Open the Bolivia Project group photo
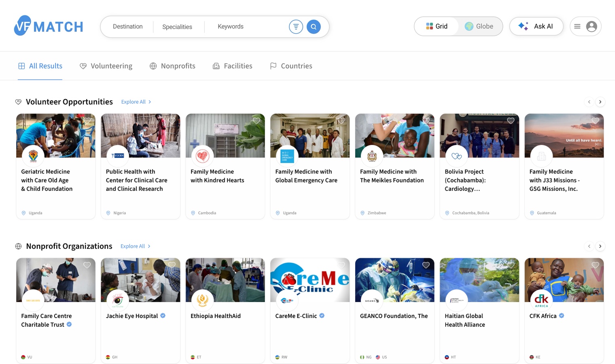The width and height of the screenshot is (615, 364). point(479,135)
